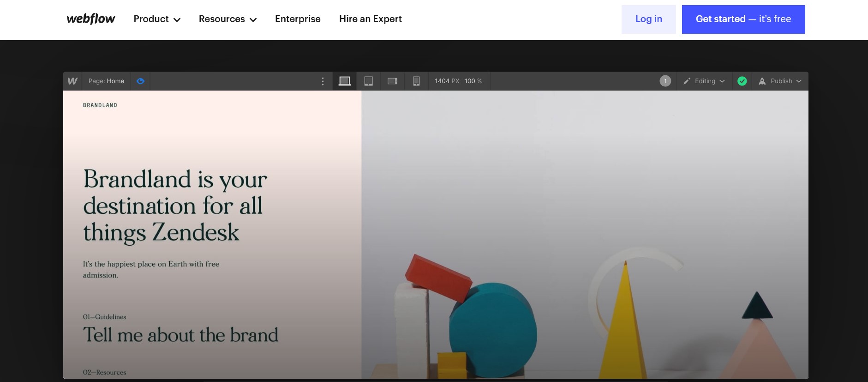Select the desktop breakpoint icon
Viewport: 868px width, 382px height.
pos(345,81)
